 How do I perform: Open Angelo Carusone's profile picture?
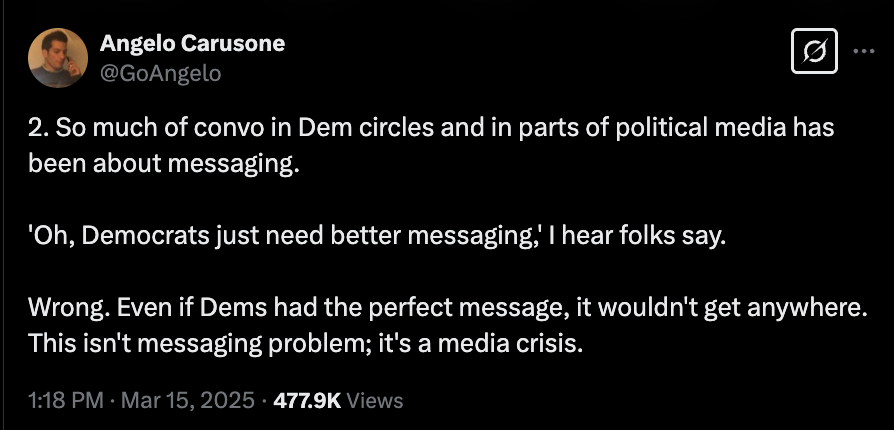(x=58, y=58)
